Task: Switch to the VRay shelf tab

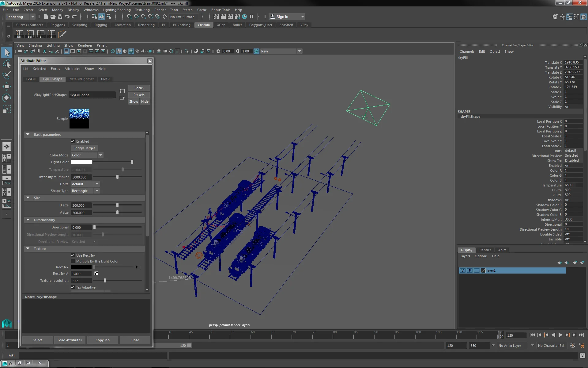Action: [304, 25]
